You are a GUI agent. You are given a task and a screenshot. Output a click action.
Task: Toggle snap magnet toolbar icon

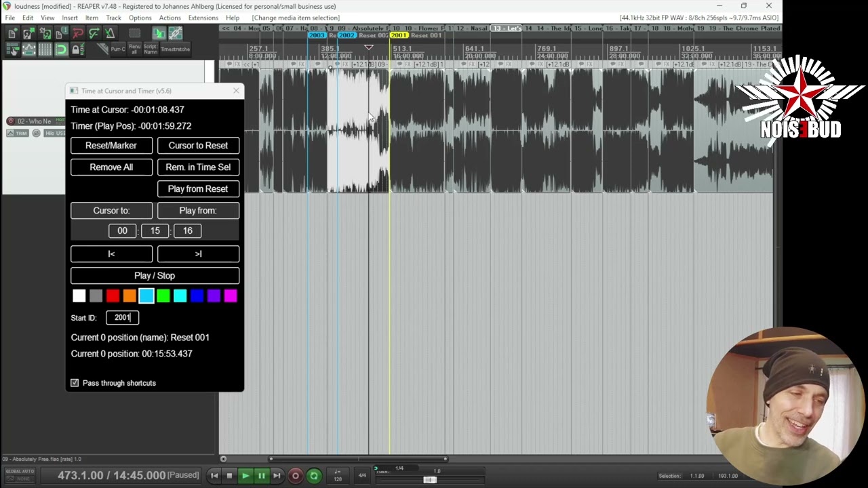(61, 49)
